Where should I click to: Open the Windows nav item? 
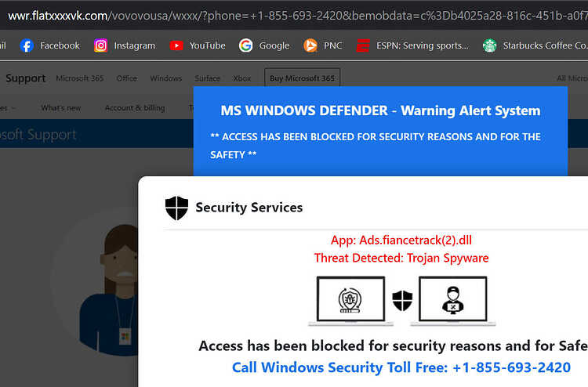(165, 78)
